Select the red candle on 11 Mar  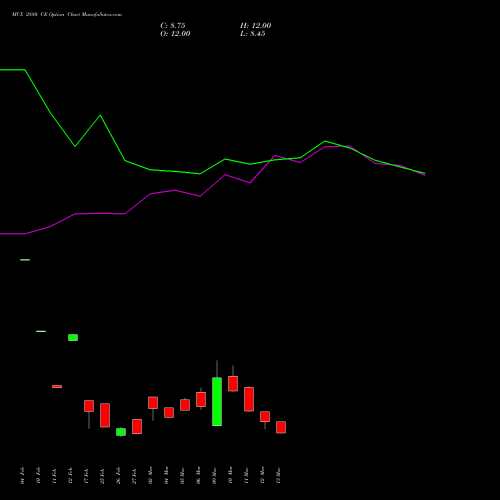coord(249,399)
